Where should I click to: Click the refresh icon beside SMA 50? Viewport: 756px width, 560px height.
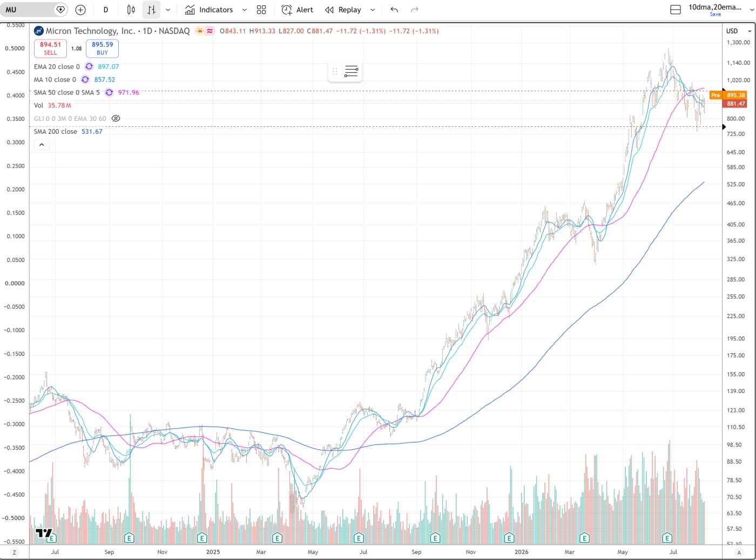click(x=109, y=92)
